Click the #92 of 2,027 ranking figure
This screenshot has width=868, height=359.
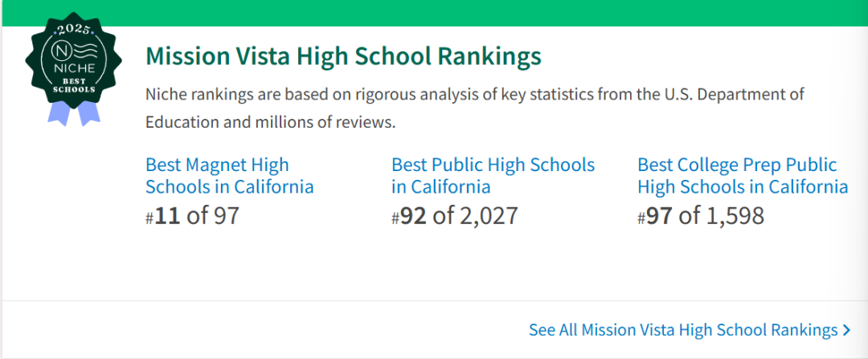454,216
